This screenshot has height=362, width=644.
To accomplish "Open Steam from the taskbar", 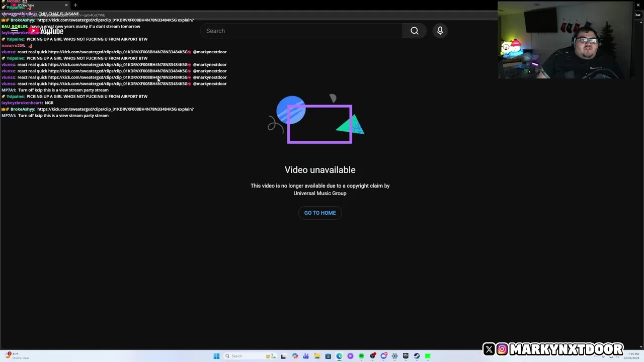I will pyautogui.click(x=417, y=356).
